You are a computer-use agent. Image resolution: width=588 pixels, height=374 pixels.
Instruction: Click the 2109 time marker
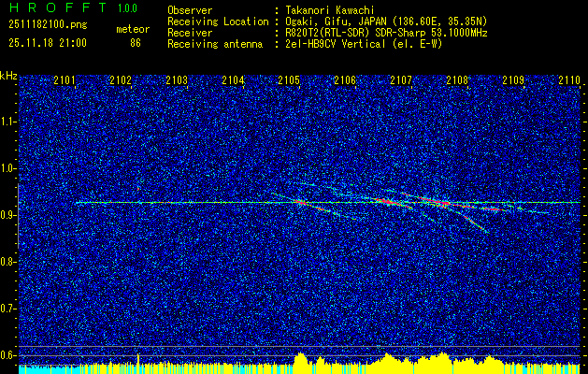coord(513,79)
